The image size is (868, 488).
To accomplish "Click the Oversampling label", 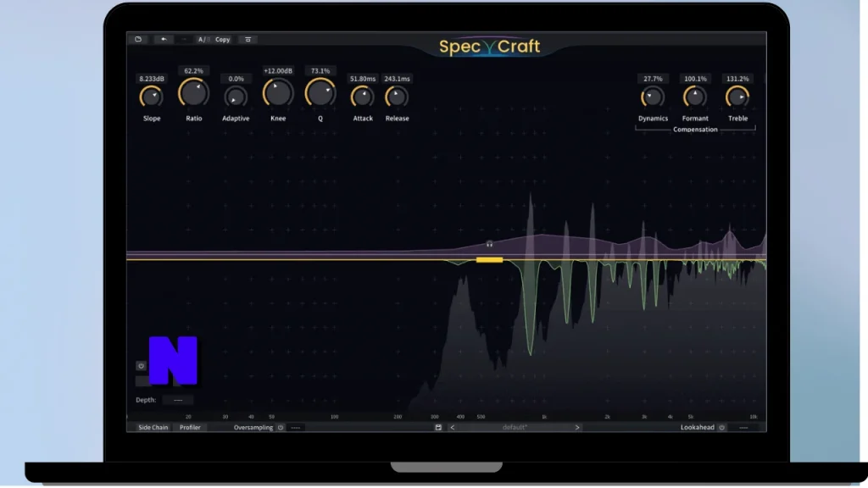I will coord(253,427).
